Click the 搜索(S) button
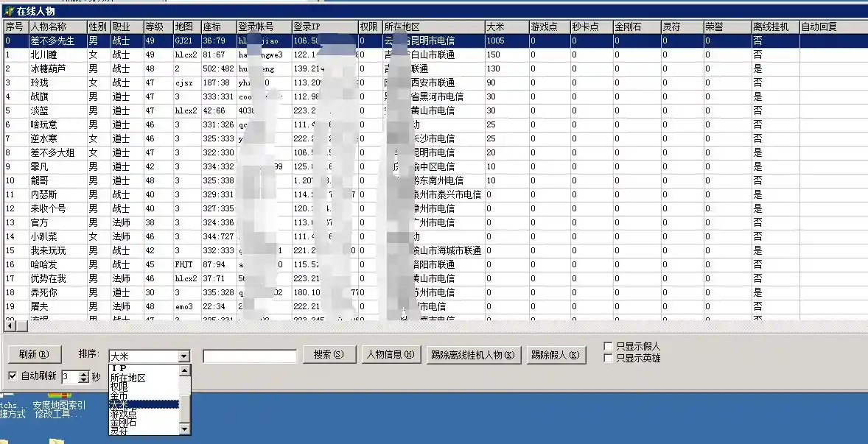 coord(329,354)
